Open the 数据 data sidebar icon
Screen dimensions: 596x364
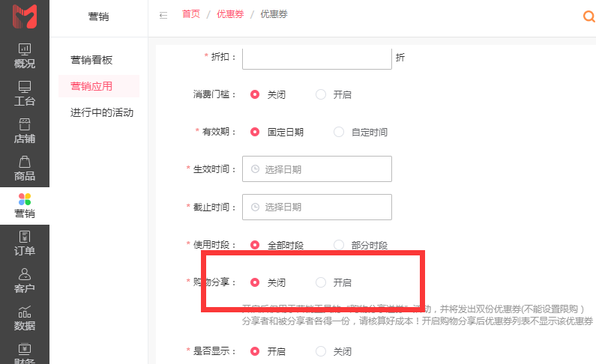pos(25,318)
